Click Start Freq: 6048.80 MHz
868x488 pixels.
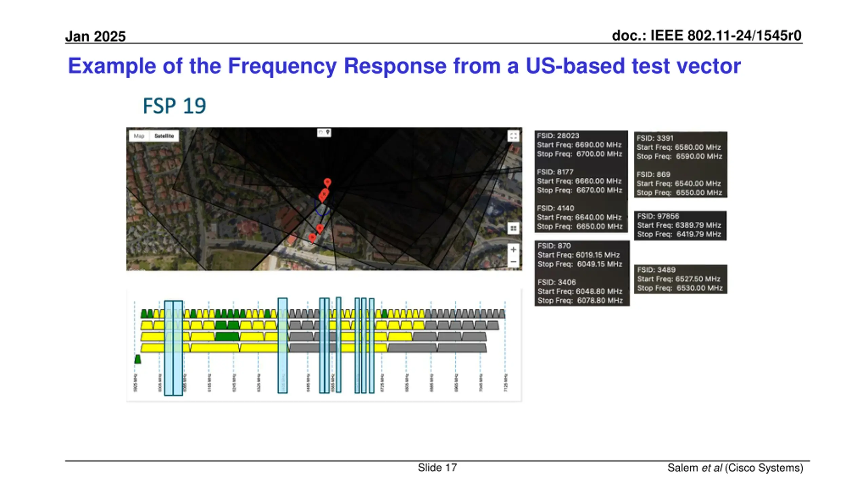(x=580, y=291)
